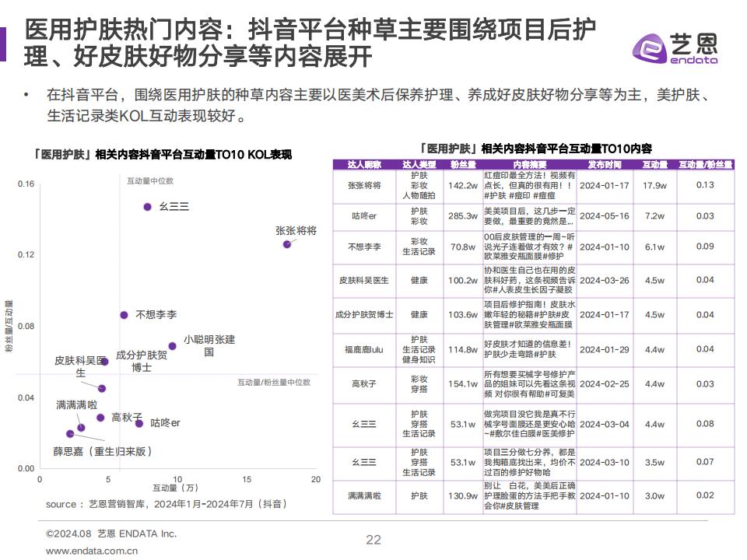Click the 互动量/粉丝量 table column header
Screen dimensions: 747x560
(x=705, y=165)
